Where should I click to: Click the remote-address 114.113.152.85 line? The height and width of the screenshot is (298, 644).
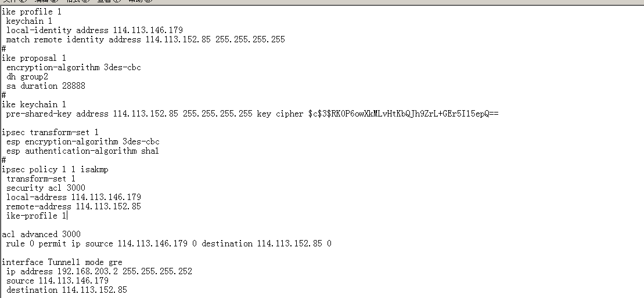73,207
